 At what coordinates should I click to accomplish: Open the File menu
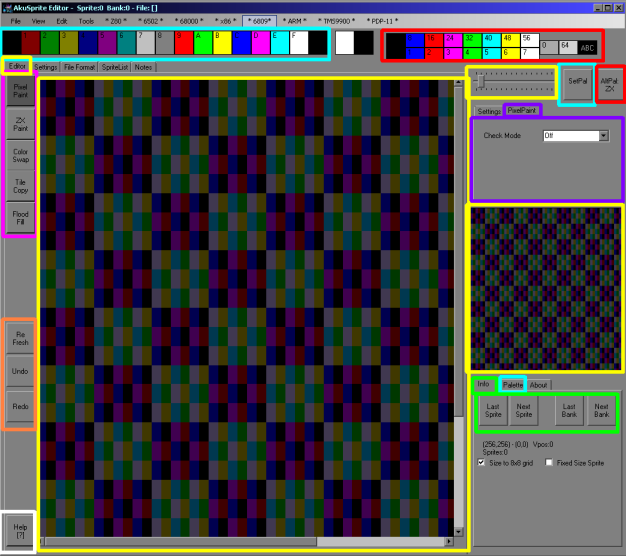coord(15,20)
